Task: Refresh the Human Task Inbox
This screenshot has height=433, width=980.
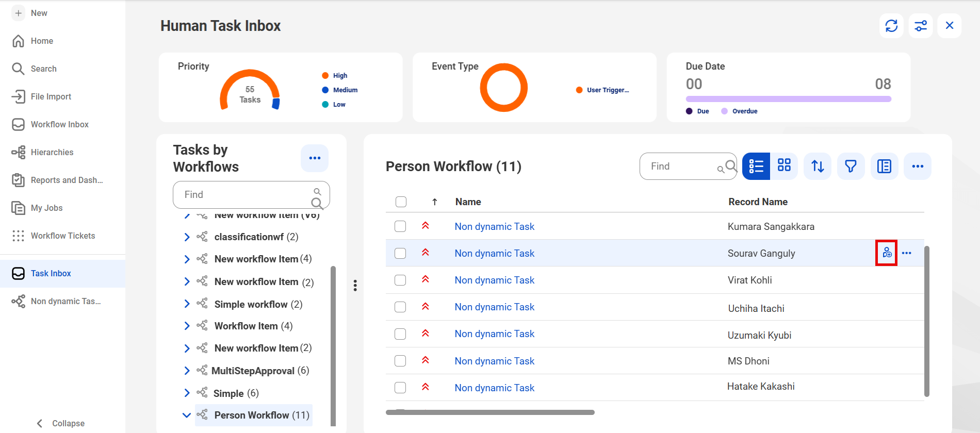Action: click(891, 26)
